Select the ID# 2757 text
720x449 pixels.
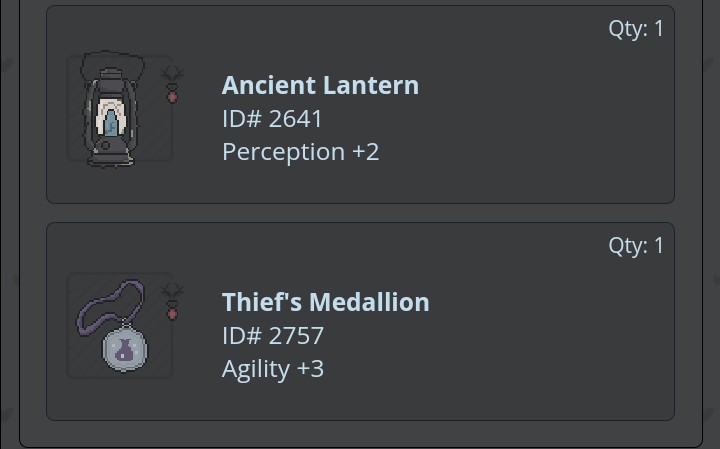click(x=273, y=336)
